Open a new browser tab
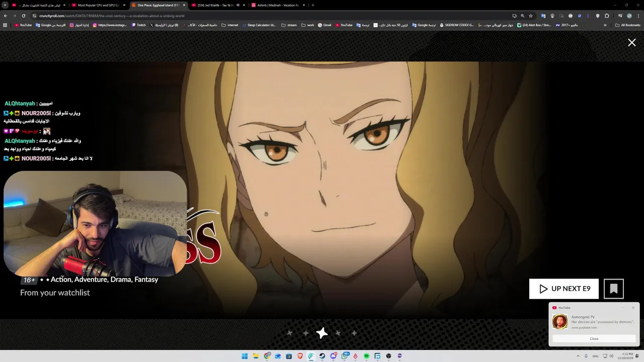Screen dimensions: 644x362 click(313, 5)
